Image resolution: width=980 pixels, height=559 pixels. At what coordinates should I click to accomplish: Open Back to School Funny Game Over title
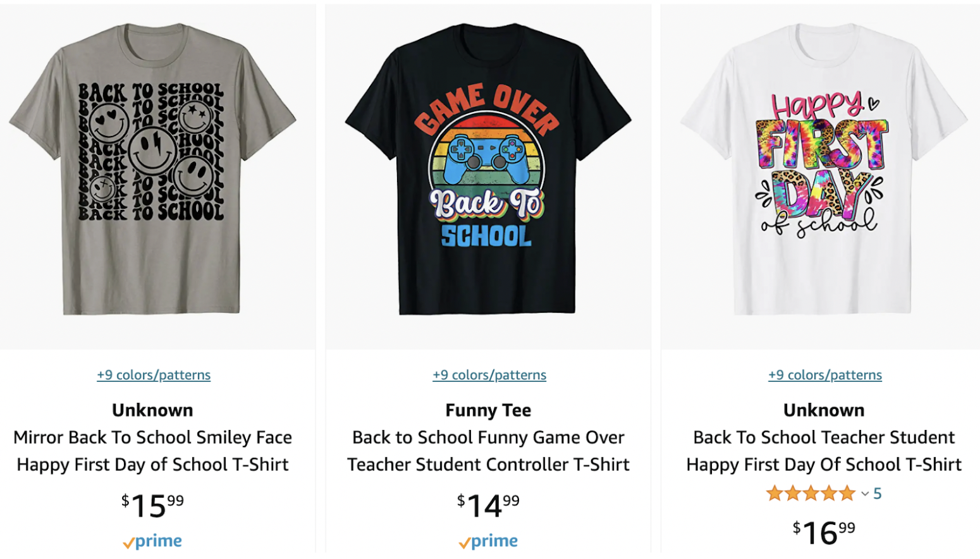(x=488, y=451)
